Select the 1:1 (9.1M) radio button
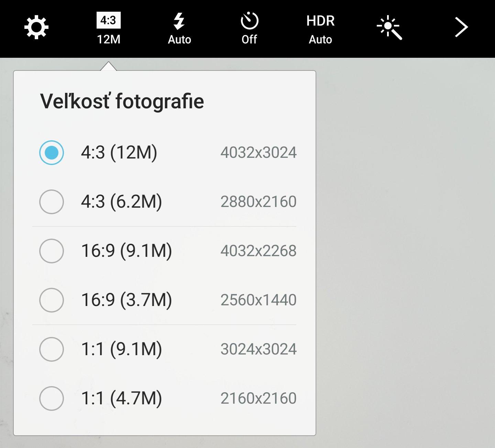This screenshot has width=495, height=448. (52, 349)
